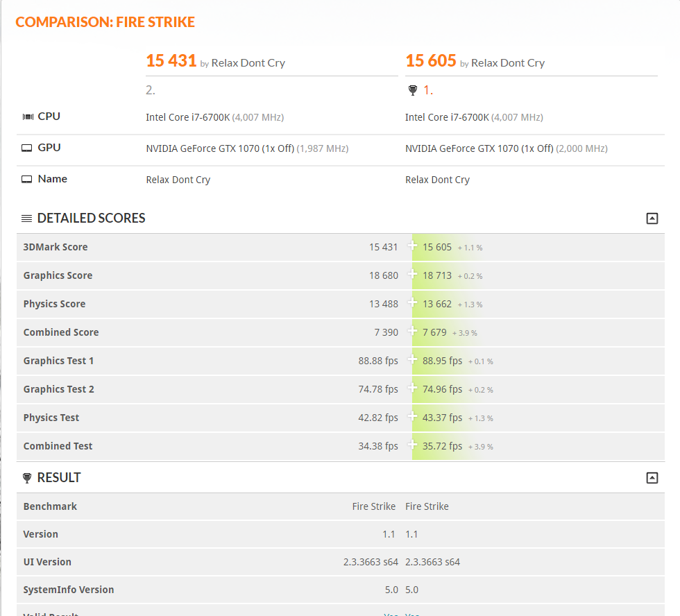
Task: Select the Graphics Score value 18 713
Action: coord(437,275)
